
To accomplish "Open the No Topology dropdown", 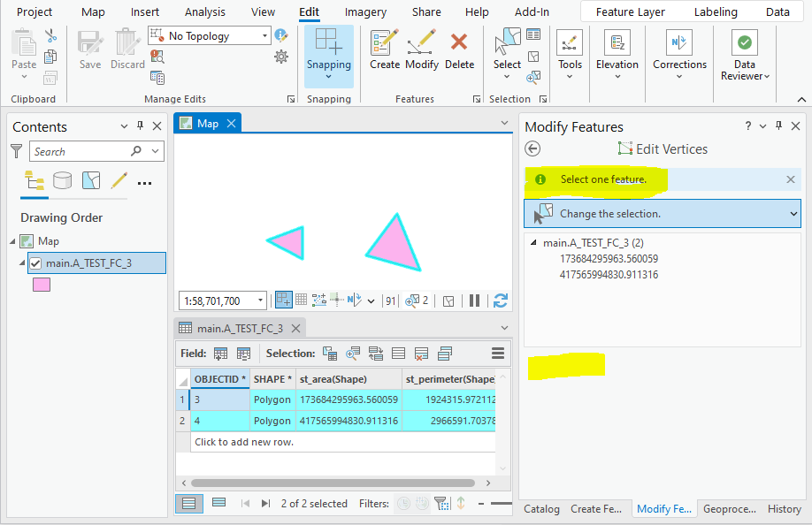I will (x=264, y=35).
